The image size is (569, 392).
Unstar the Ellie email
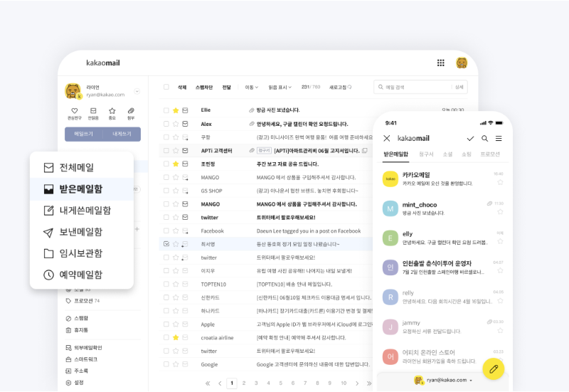pos(176,110)
